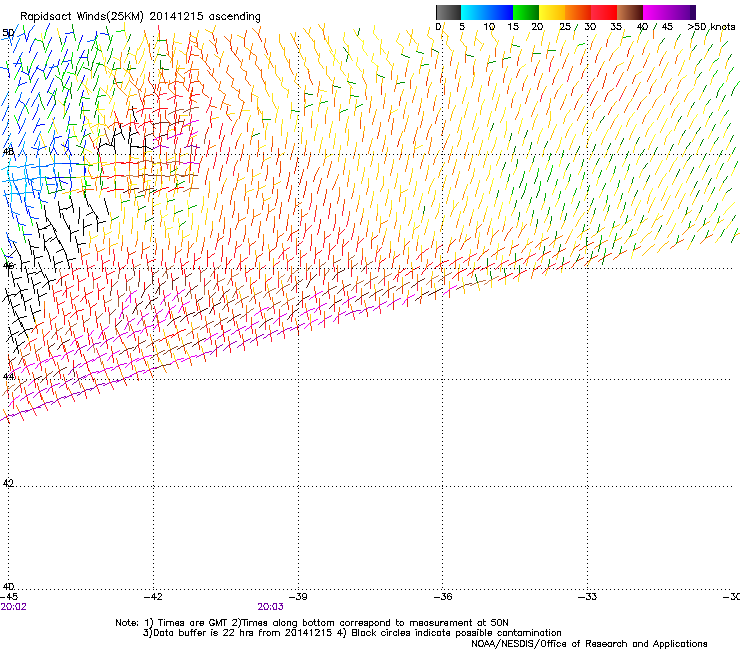Click the brown 35-40 knots legend swatch
Screen dimensions: 740x650
[630, 12]
